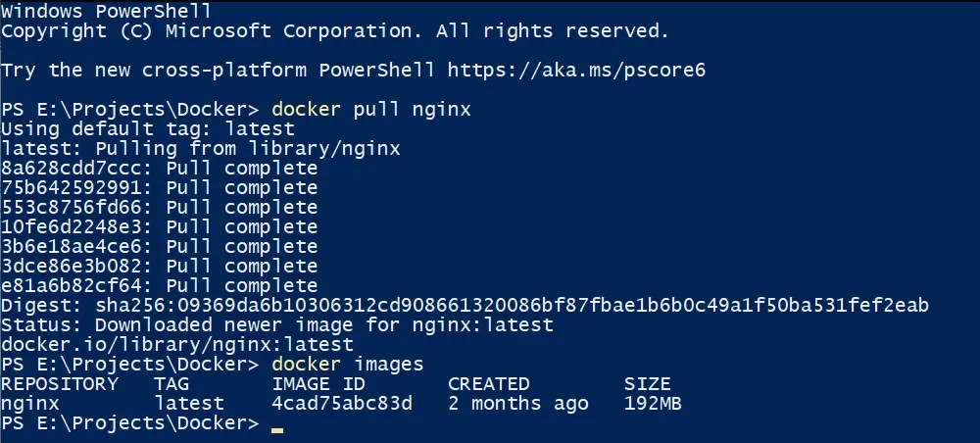The image size is (980, 443).
Task: Click the blinking cursor at the last prompt
Action: (x=277, y=430)
